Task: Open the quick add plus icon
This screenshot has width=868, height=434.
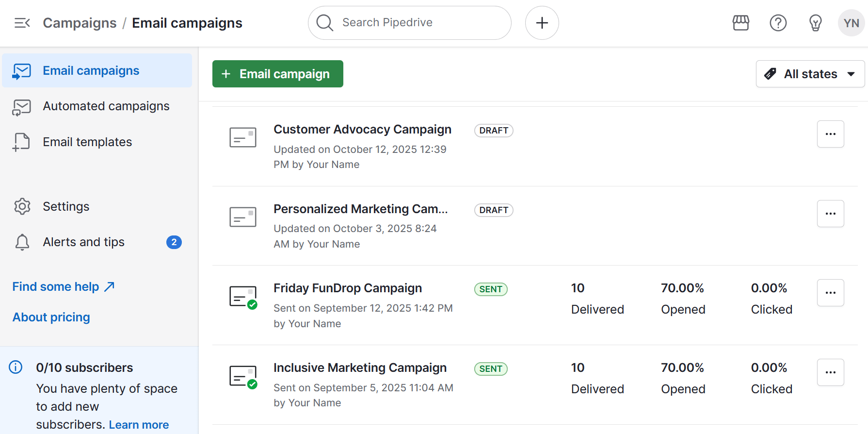Action: click(x=542, y=22)
